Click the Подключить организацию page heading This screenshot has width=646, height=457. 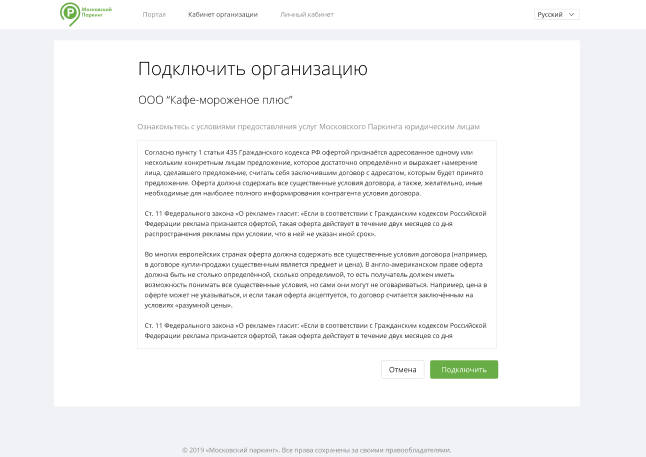coord(252,69)
